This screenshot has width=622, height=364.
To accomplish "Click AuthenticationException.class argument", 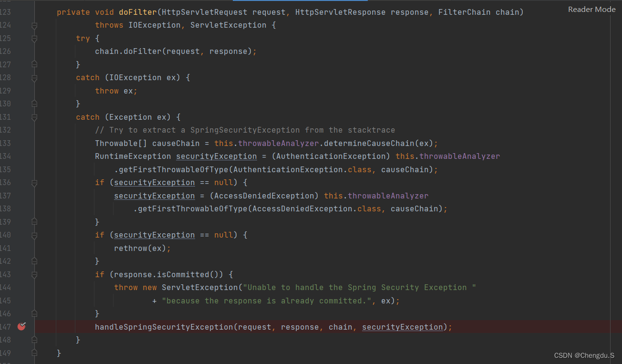I will (x=302, y=169).
